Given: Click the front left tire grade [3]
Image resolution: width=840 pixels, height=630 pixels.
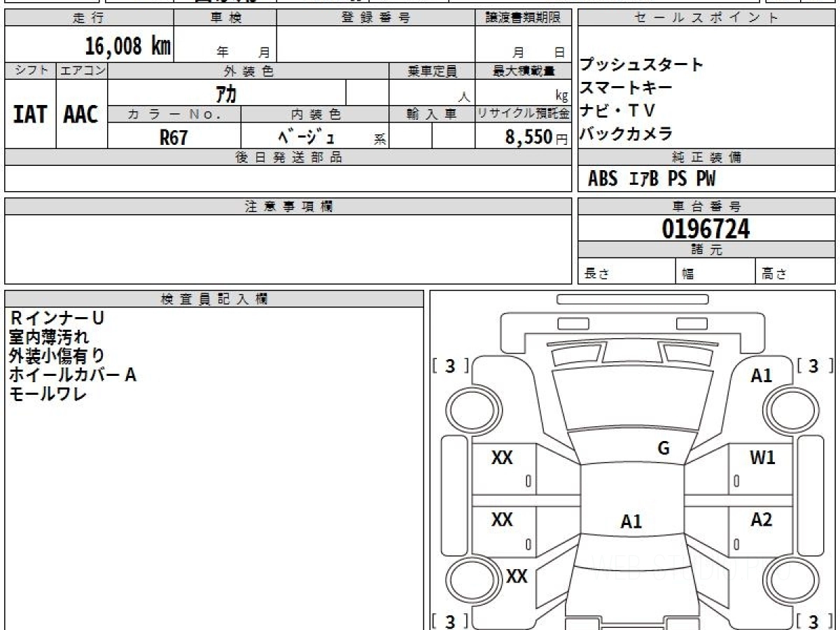Looking at the screenshot, I should pyautogui.click(x=451, y=365).
